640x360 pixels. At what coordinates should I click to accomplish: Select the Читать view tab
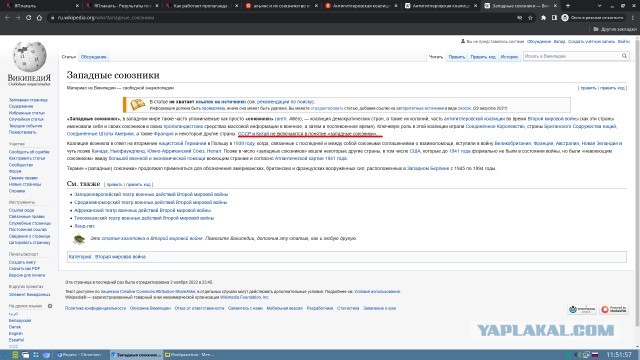coord(436,57)
